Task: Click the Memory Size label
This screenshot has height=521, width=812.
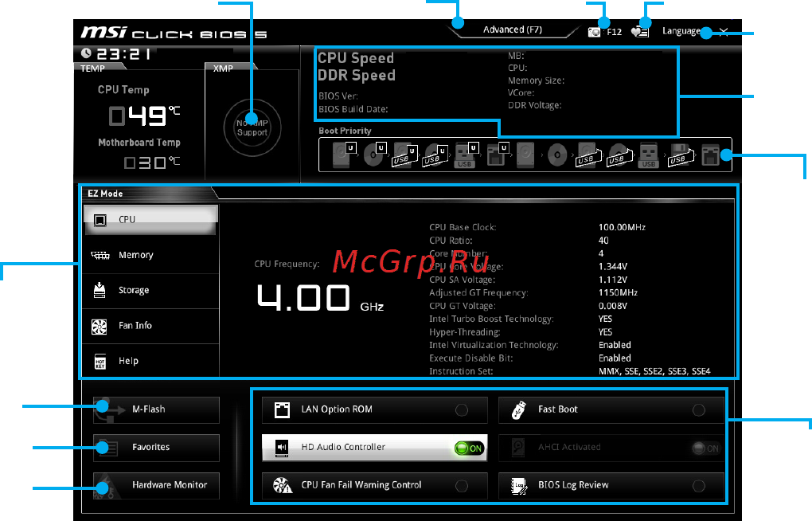Action: click(536, 81)
